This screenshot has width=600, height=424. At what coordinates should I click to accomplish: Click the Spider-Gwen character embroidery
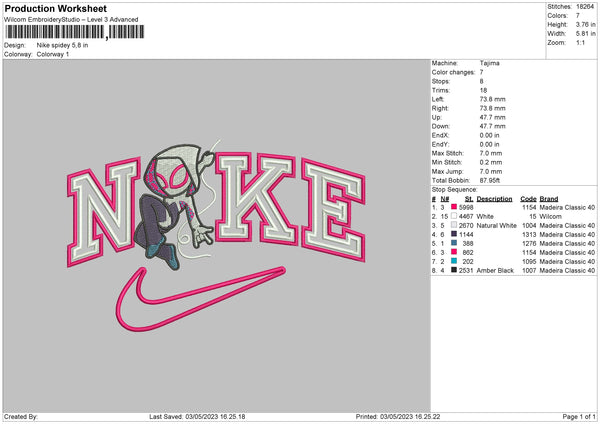point(174,205)
